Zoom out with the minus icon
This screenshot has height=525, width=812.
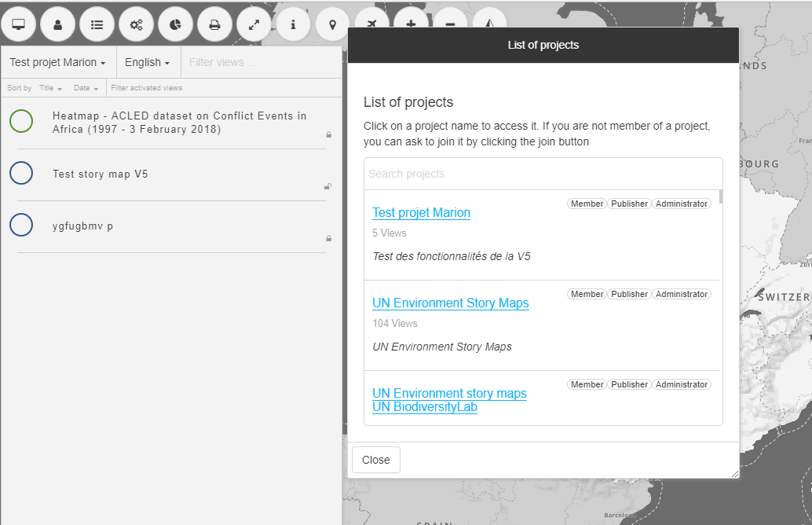coord(450,18)
